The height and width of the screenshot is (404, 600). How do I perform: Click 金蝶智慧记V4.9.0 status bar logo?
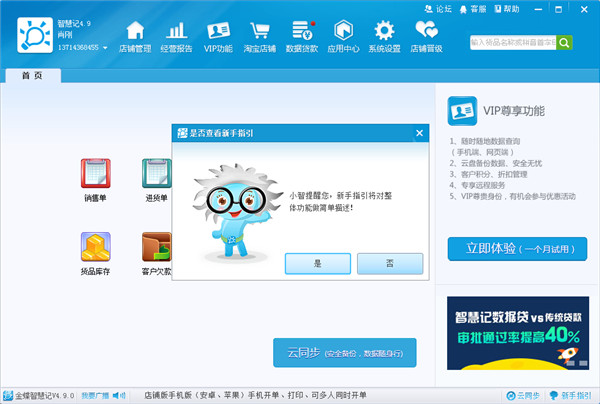click(x=39, y=396)
